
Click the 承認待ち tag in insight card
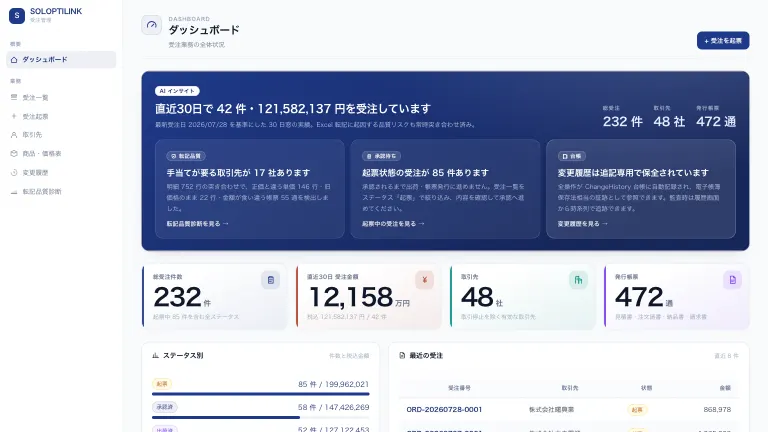[382, 156]
